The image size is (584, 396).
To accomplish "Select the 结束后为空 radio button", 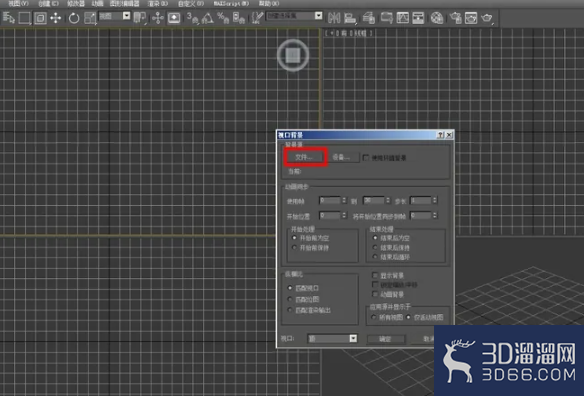I will click(375, 238).
